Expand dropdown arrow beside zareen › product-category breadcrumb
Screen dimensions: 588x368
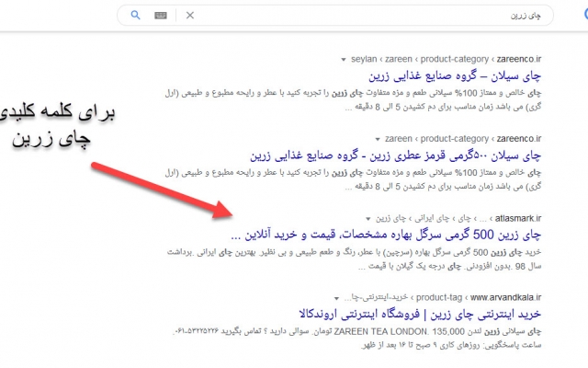(x=378, y=139)
